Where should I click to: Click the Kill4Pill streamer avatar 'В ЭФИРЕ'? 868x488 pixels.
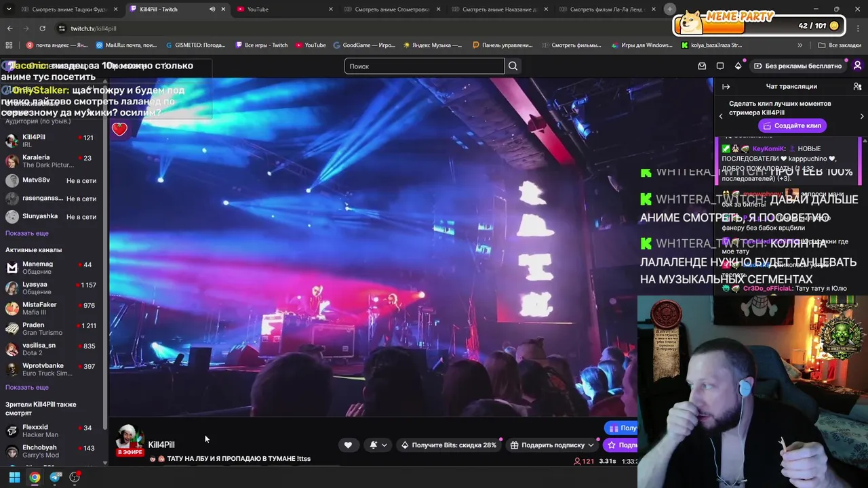[130, 441]
